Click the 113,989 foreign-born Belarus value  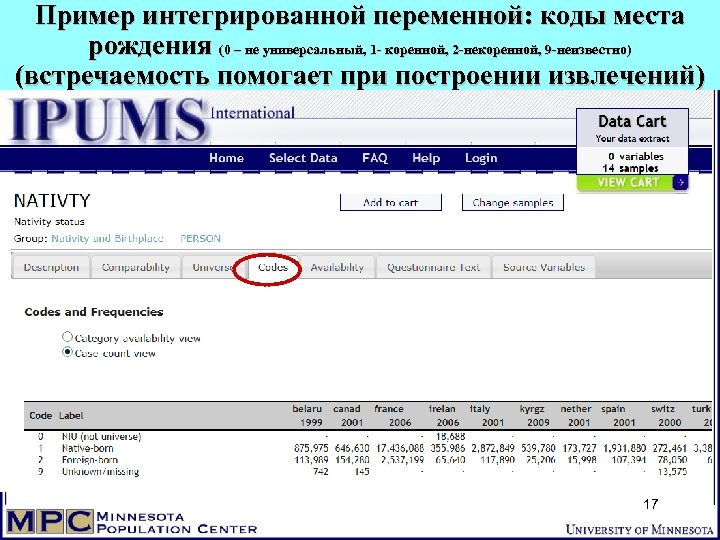pos(311,460)
